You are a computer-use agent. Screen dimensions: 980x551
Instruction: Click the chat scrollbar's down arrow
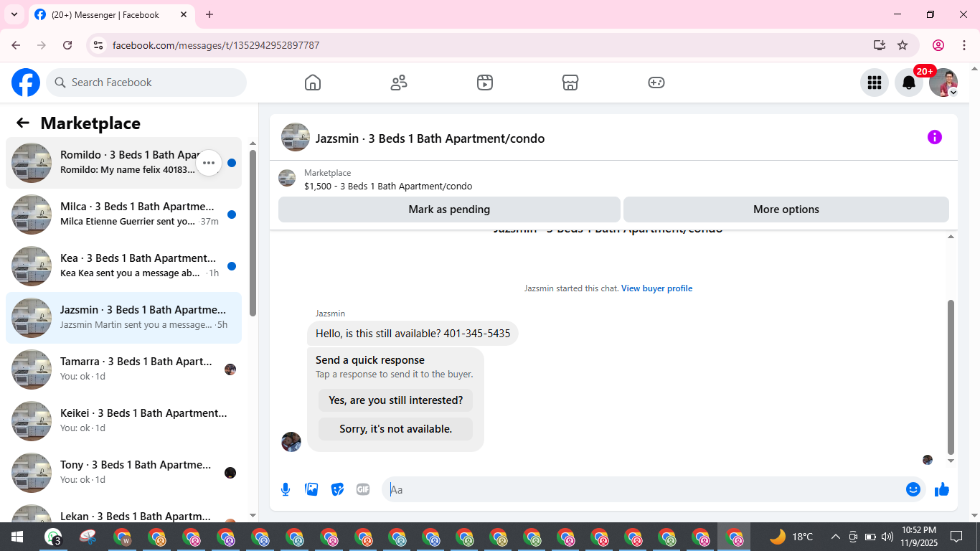coord(951,461)
